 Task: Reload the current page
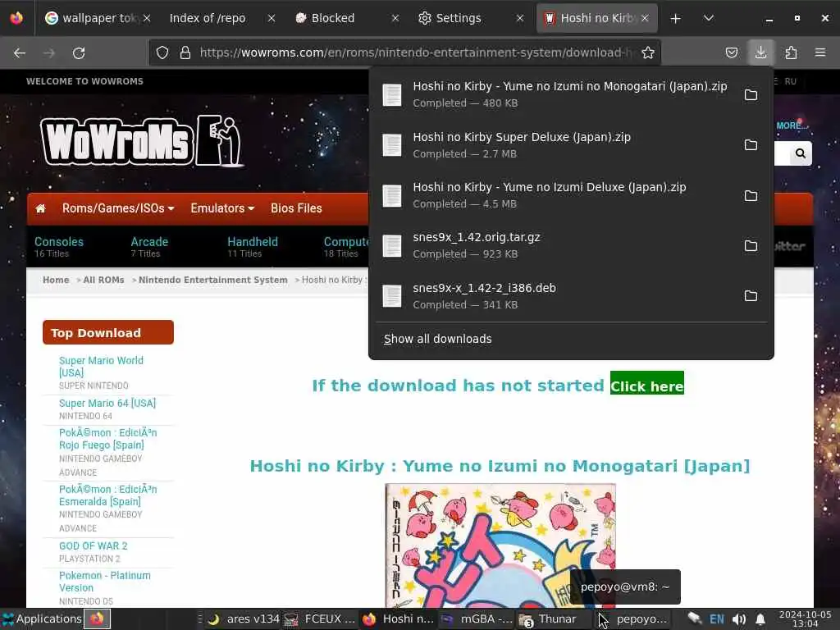(79, 52)
